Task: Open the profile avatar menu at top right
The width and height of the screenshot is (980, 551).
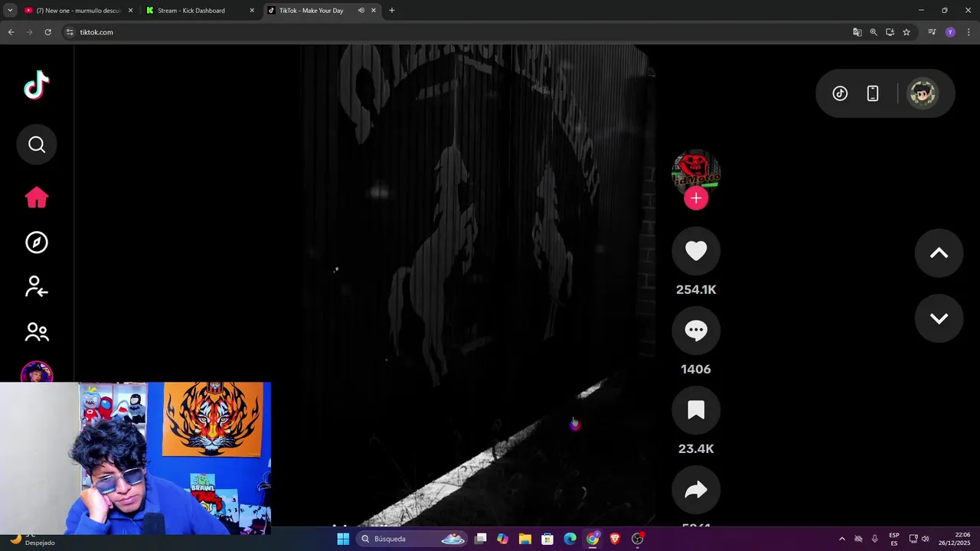Action: pyautogui.click(x=923, y=93)
